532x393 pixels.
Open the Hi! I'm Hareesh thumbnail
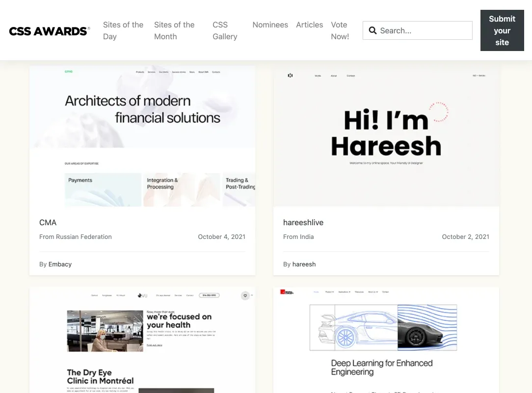(386, 136)
